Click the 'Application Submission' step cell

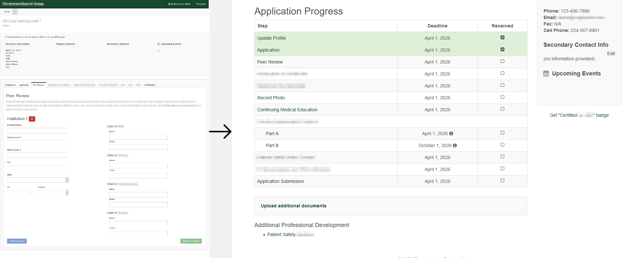tap(326, 181)
